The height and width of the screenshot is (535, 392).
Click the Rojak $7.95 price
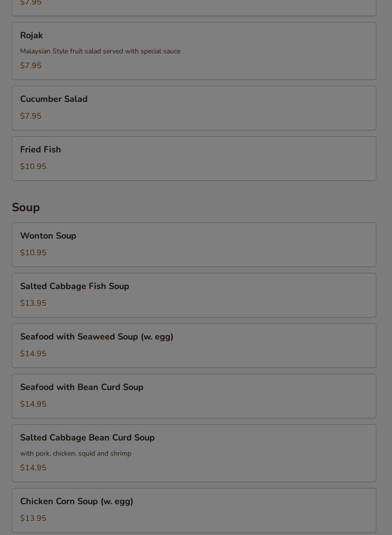31,66
